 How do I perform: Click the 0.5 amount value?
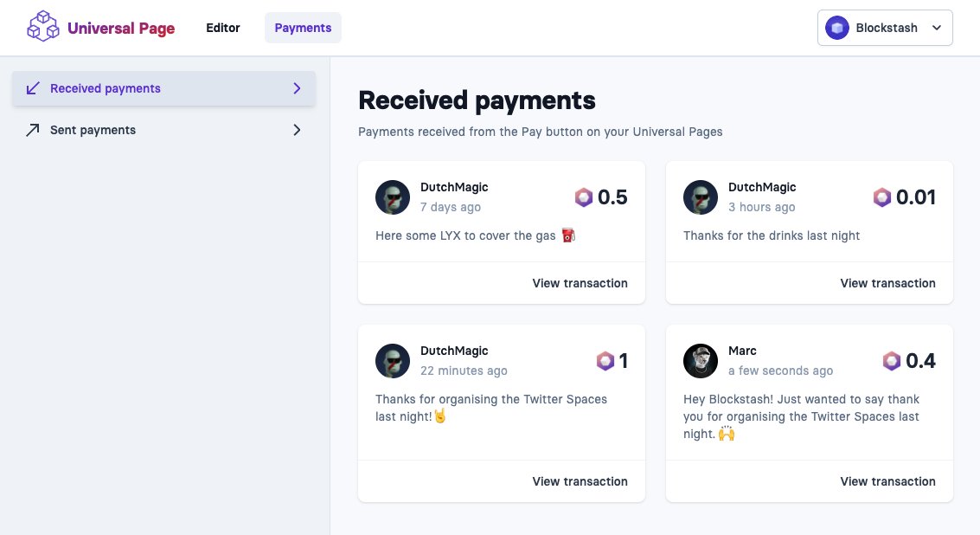point(612,197)
